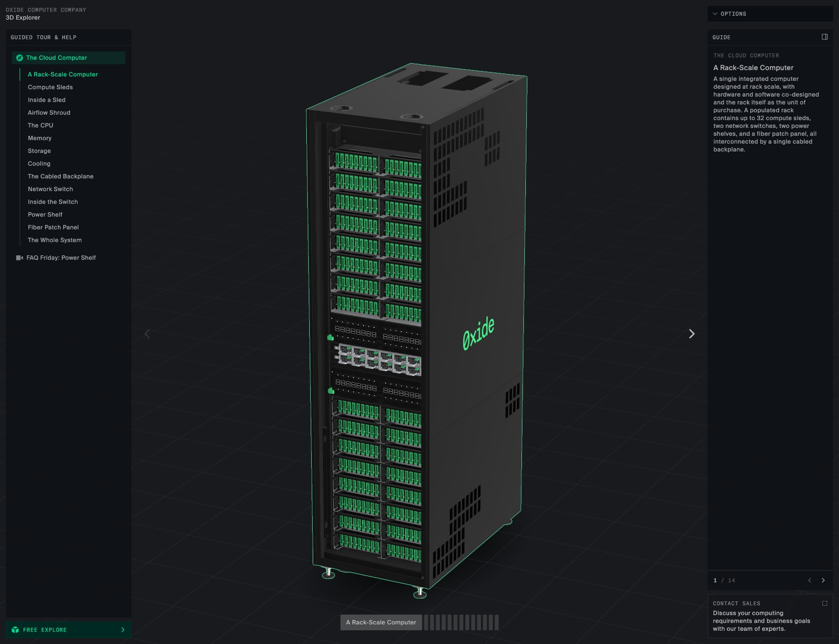Click the Free Explore button
Screen dimensions: 839x644
(x=69, y=630)
